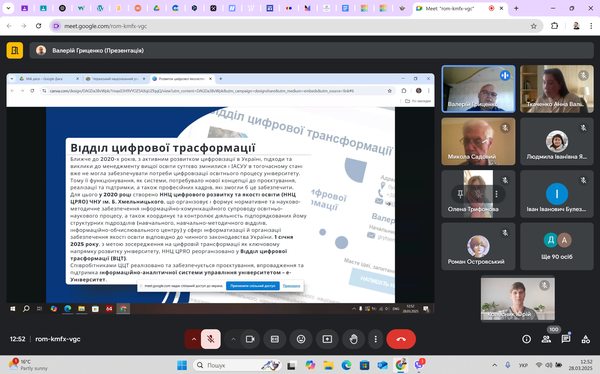The image size is (600, 374).
Task: Raise hand in the meeting
Action: [x=353, y=339]
